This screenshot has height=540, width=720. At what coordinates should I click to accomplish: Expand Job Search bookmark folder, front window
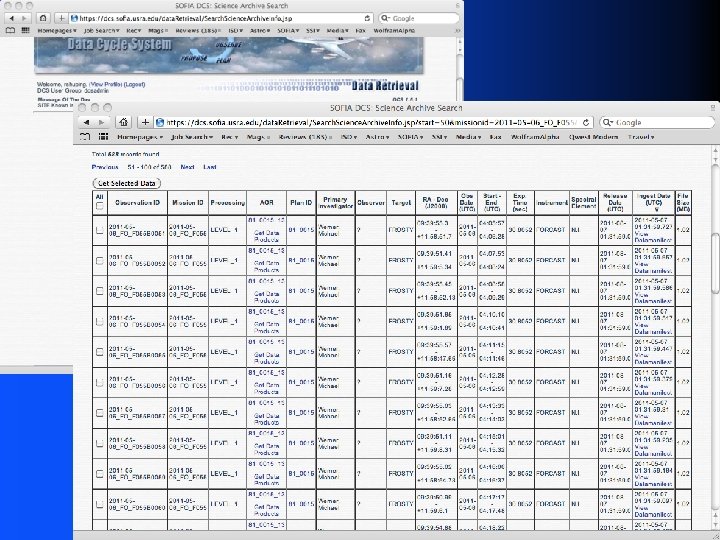192,137
